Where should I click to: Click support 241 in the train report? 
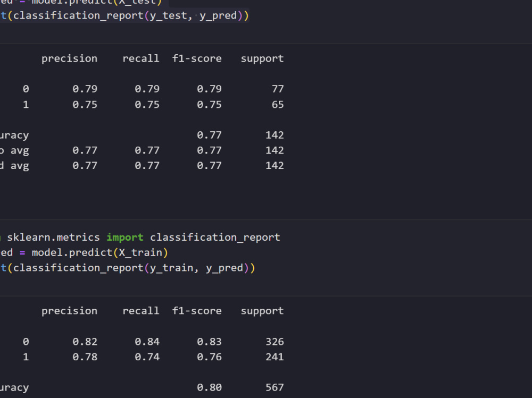[x=275, y=357]
